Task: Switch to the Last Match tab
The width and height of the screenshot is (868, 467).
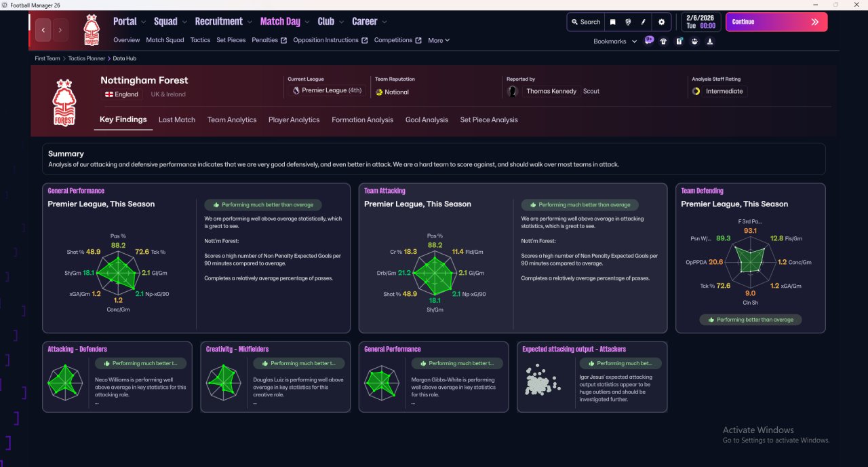Action: [177, 120]
